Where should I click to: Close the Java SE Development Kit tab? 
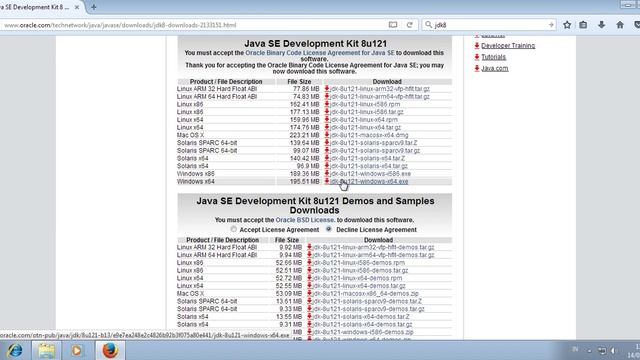click(77, 7)
